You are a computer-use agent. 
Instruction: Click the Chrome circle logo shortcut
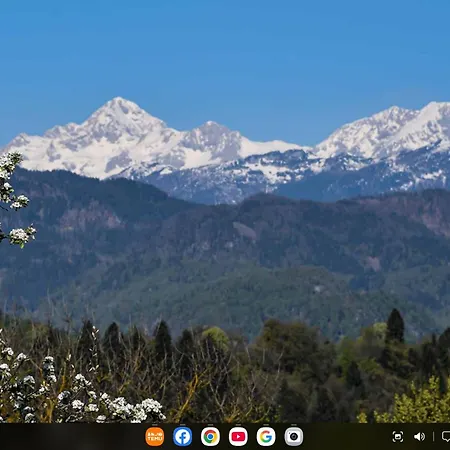[x=210, y=436]
